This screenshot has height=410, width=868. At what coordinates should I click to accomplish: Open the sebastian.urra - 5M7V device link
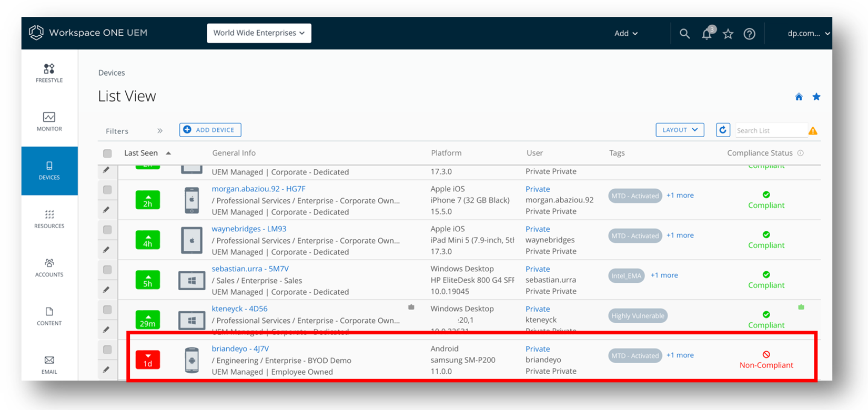pos(250,269)
